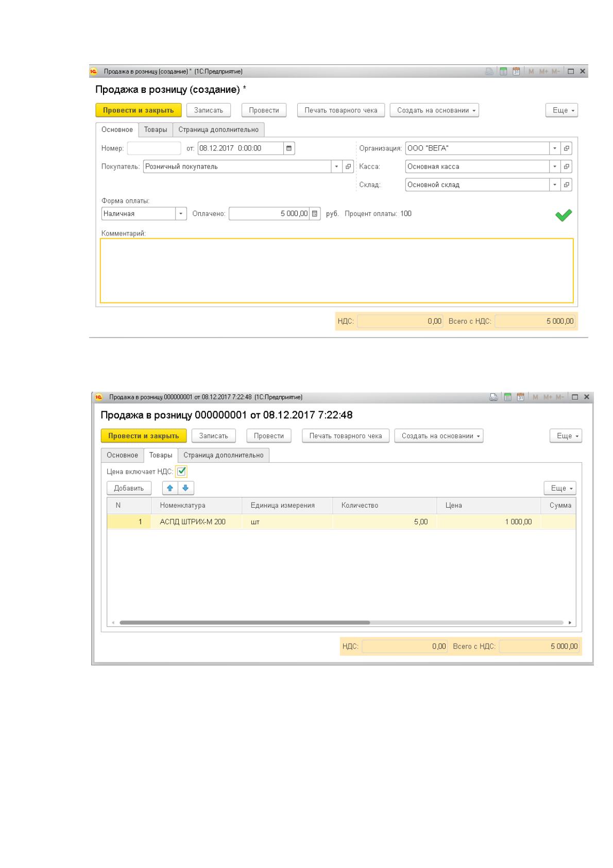Open Еще menu above the goods table
The height and width of the screenshot is (868, 613).
(560, 488)
